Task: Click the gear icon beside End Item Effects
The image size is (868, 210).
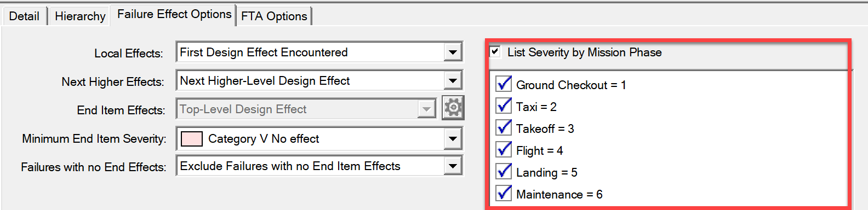Action: point(453,108)
